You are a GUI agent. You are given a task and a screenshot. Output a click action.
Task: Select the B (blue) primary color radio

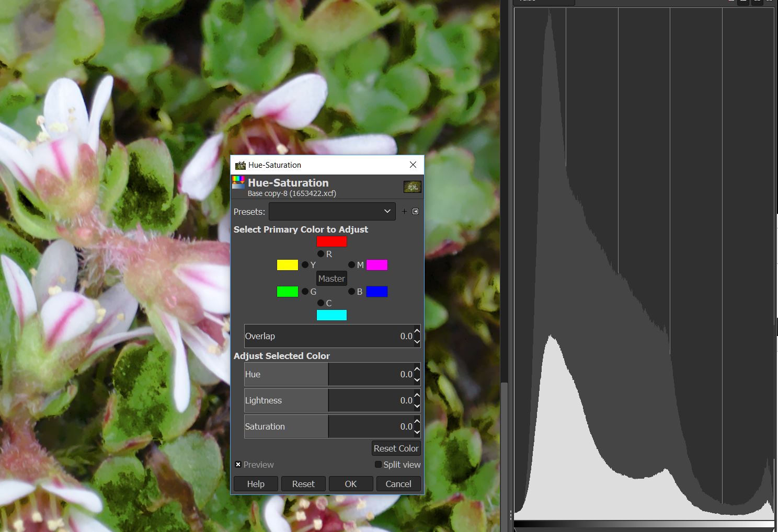[352, 292]
